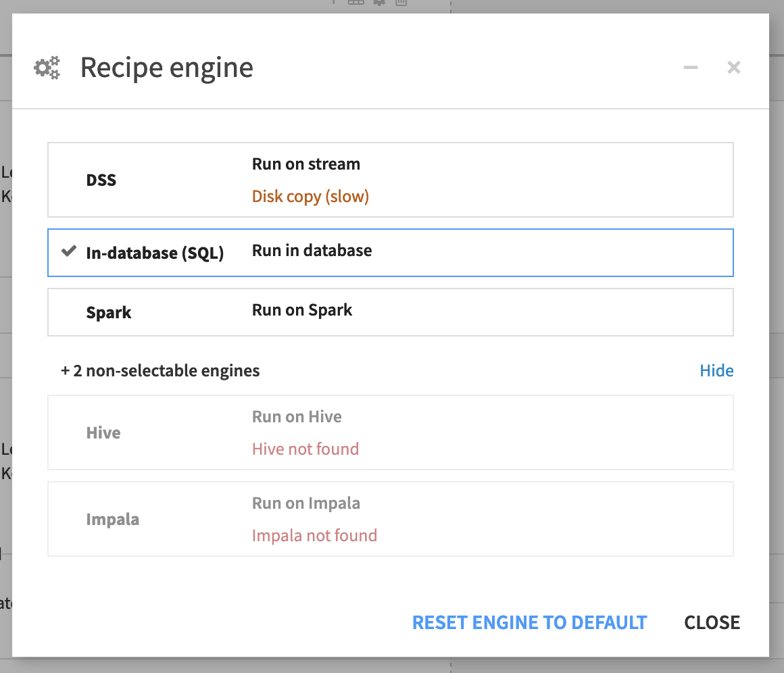
Task: Select the In-database (SQL) engine
Action: point(155,253)
